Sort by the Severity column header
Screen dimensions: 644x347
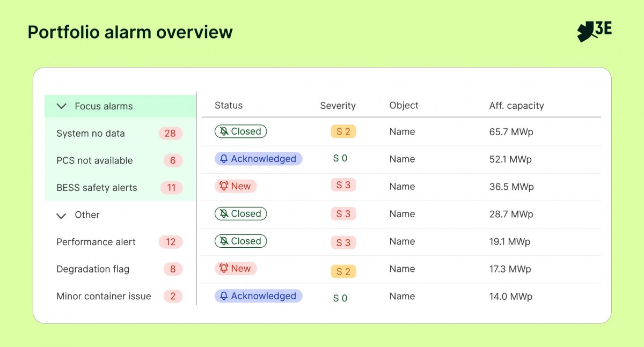coord(338,106)
